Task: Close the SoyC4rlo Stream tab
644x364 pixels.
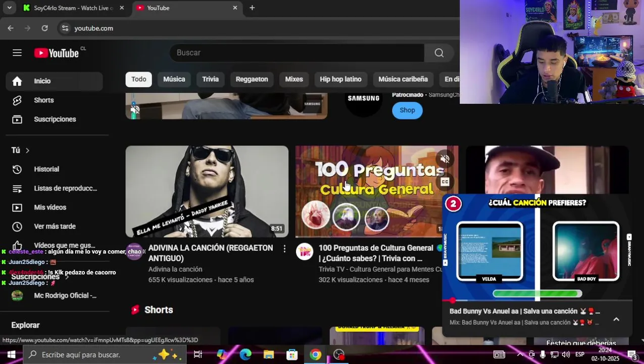Action: (122, 8)
